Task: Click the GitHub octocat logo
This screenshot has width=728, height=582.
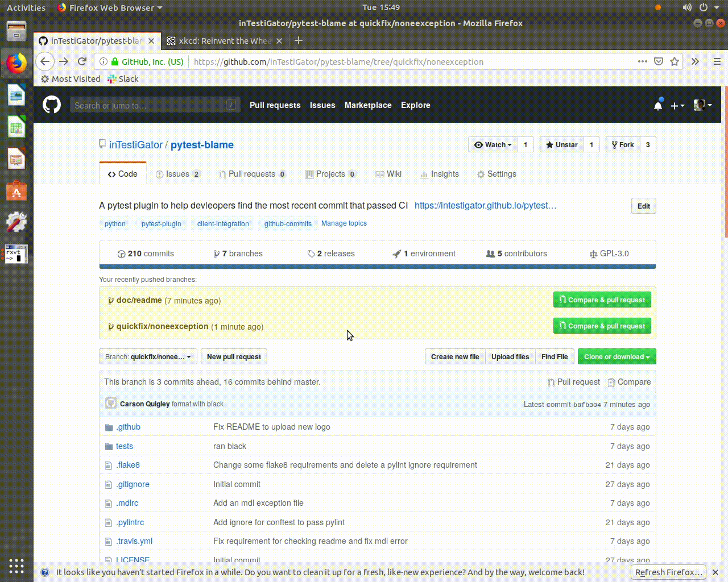Action: 52,105
